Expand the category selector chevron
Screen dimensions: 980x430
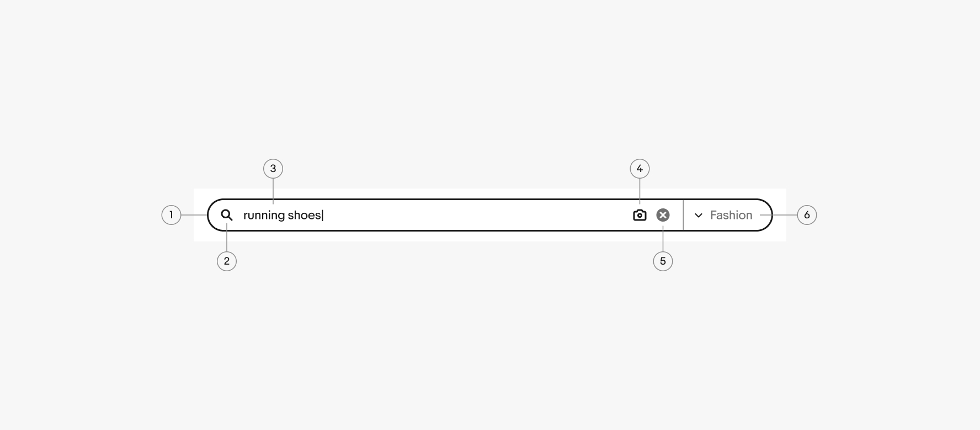(x=698, y=215)
